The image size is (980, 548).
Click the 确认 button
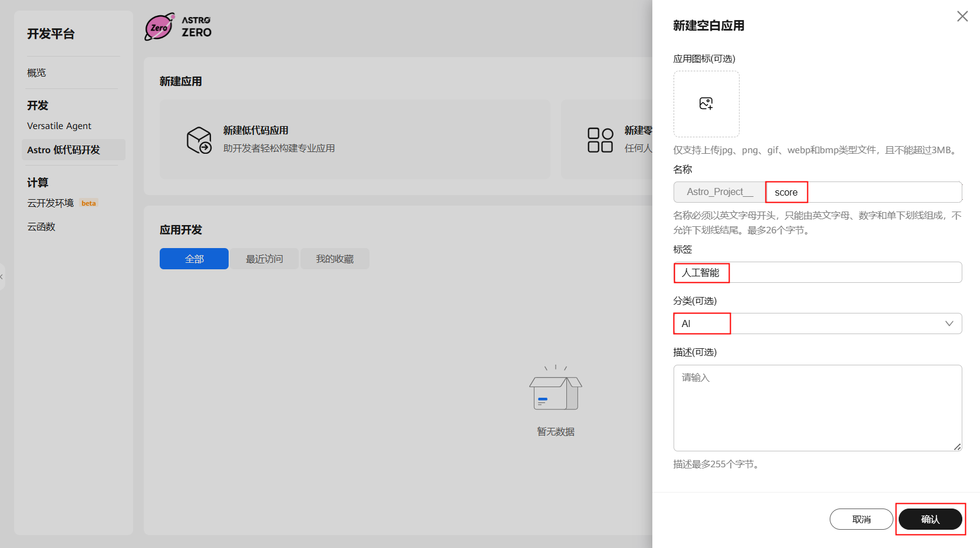click(x=930, y=519)
